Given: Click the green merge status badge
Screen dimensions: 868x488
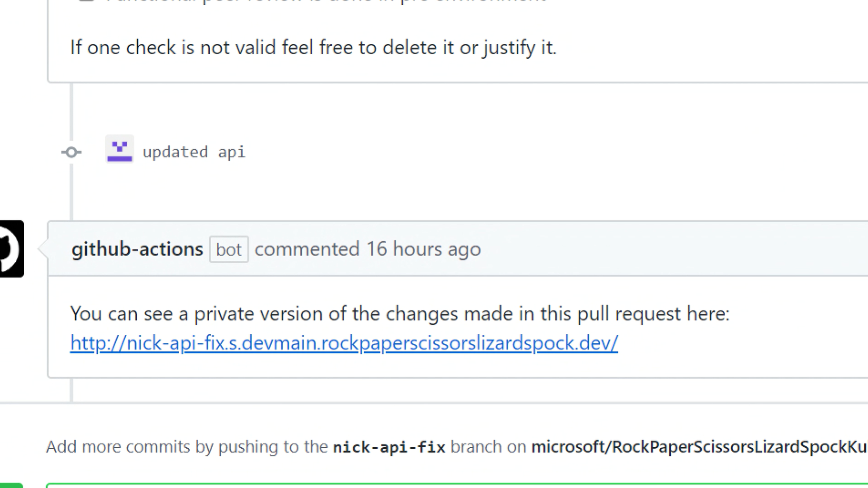Looking at the screenshot, I should pyautogui.click(x=11, y=486).
